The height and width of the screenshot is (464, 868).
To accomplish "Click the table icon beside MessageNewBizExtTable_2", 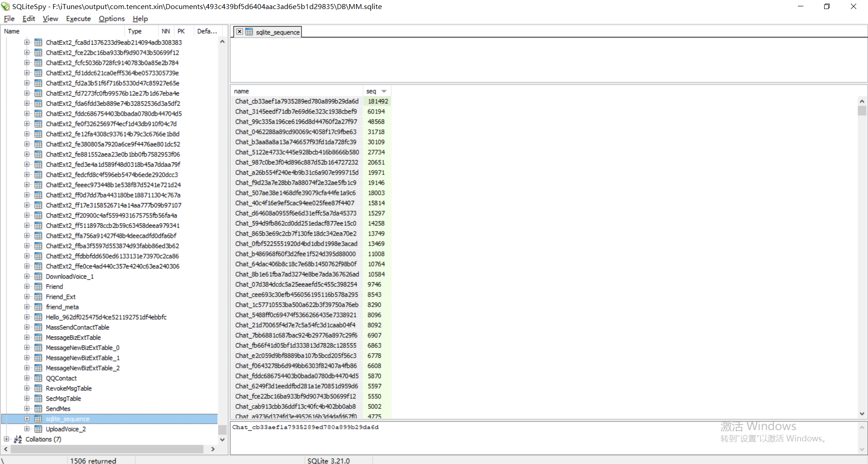I will [x=38, y=368].
